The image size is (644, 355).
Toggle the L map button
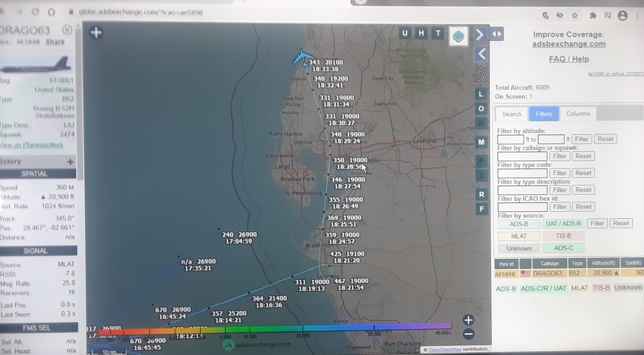pyautogui.click(x=481, y=94)
